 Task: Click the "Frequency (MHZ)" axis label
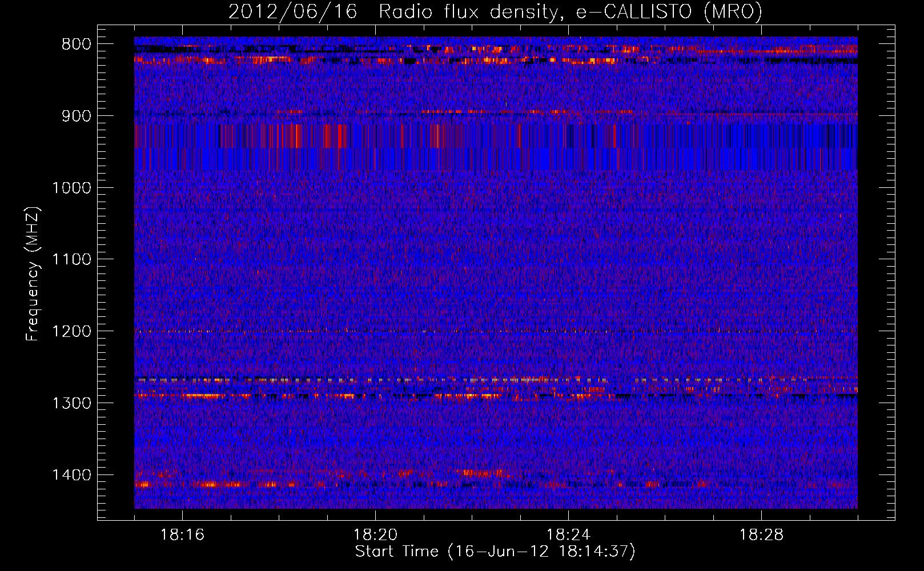click(33, 274)
